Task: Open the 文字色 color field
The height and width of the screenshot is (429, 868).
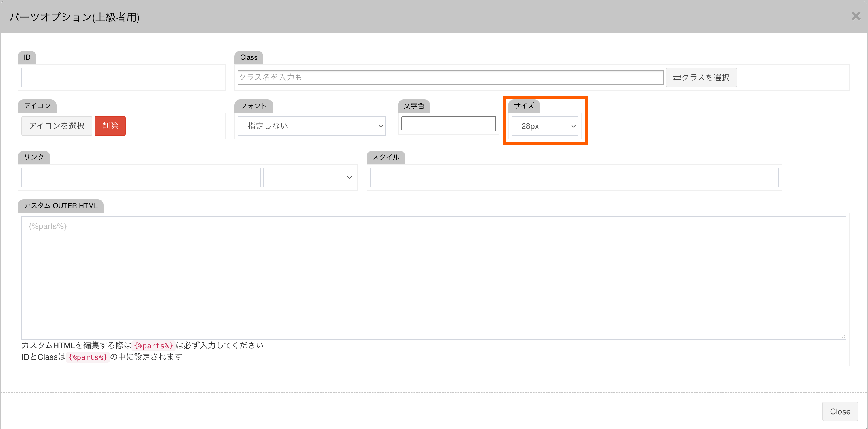Action: (448, 124)
